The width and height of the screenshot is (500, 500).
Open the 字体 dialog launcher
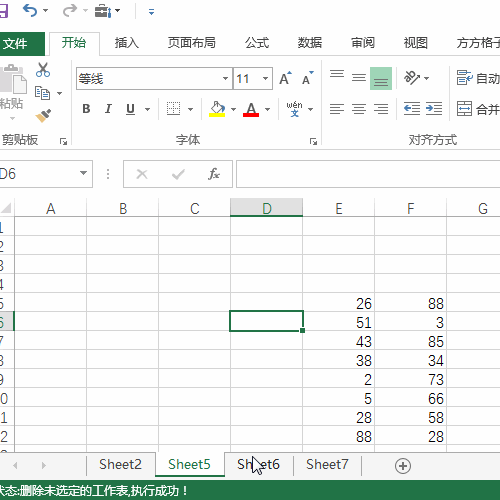[x=313, y=142]
